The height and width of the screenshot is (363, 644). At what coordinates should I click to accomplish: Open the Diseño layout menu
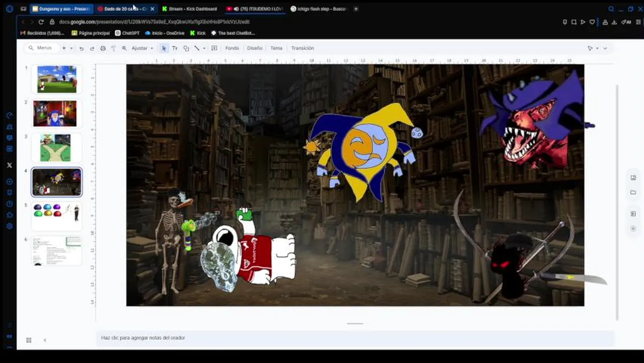254,48
